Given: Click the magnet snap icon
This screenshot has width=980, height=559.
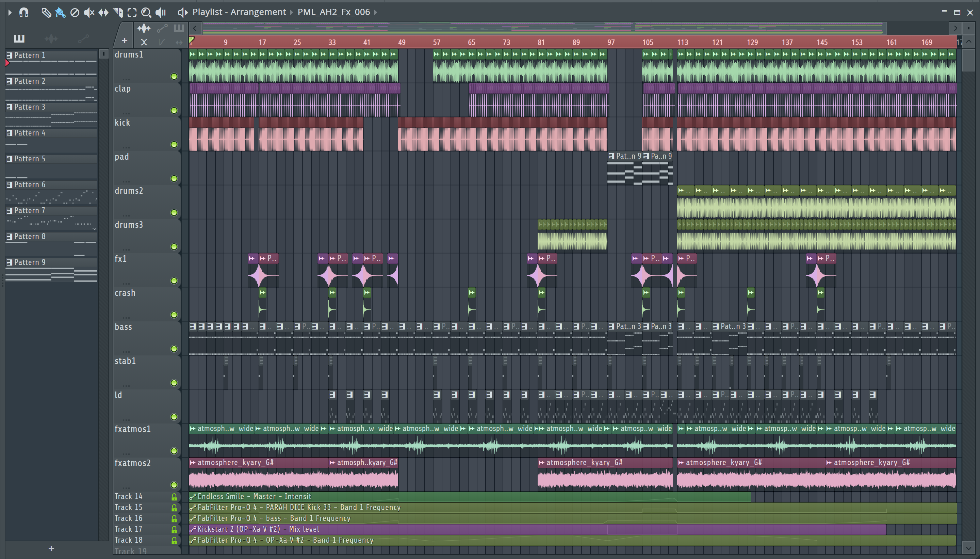Looking at the screenshot, I should pos(24,13).
